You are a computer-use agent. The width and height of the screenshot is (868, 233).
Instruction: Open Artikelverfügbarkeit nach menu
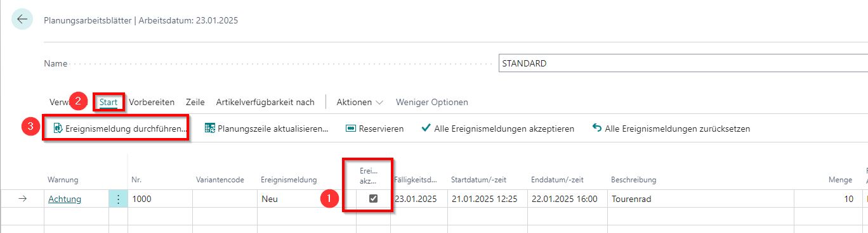pyautogui.click(x=265, y=102)
